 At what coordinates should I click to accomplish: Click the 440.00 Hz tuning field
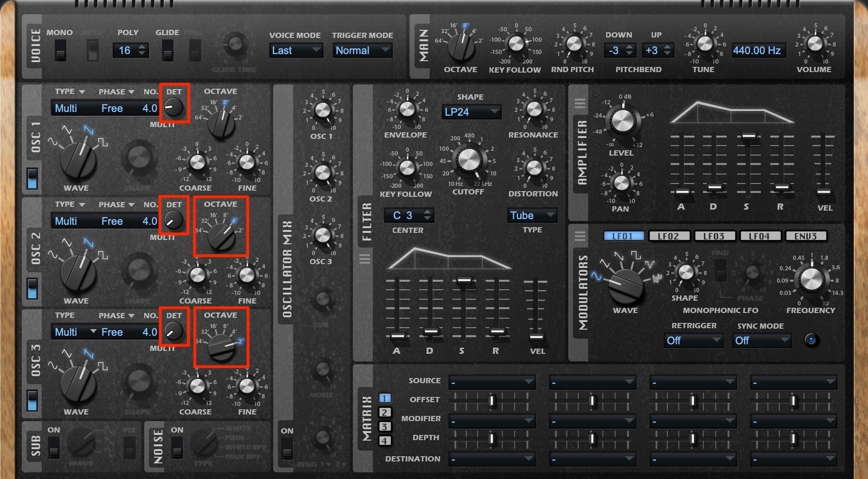(x=758, y=50)
